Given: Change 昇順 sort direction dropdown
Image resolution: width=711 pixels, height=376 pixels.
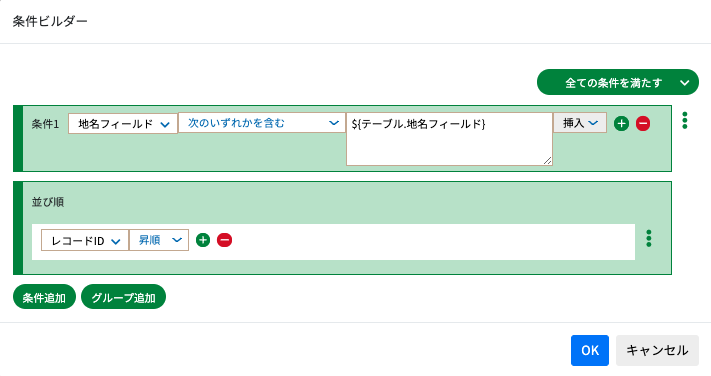Looking at the screenshot, I should [159, 240].
